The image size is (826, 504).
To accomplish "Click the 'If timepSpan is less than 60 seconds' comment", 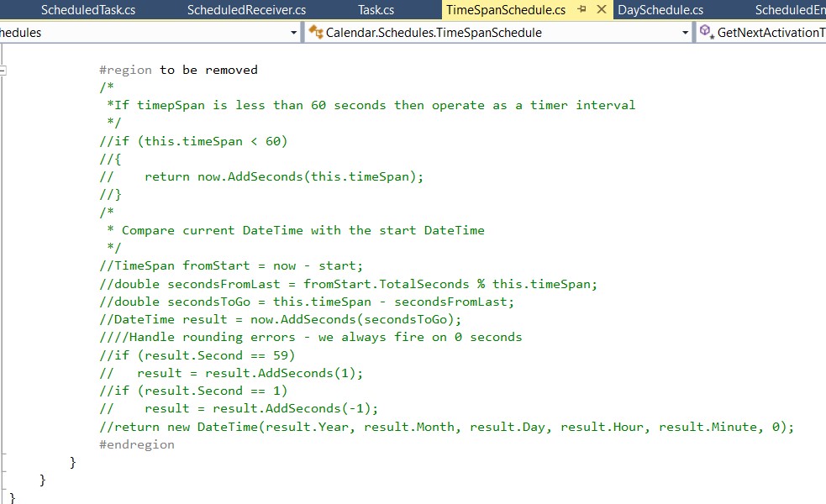I will click(371, 105).
